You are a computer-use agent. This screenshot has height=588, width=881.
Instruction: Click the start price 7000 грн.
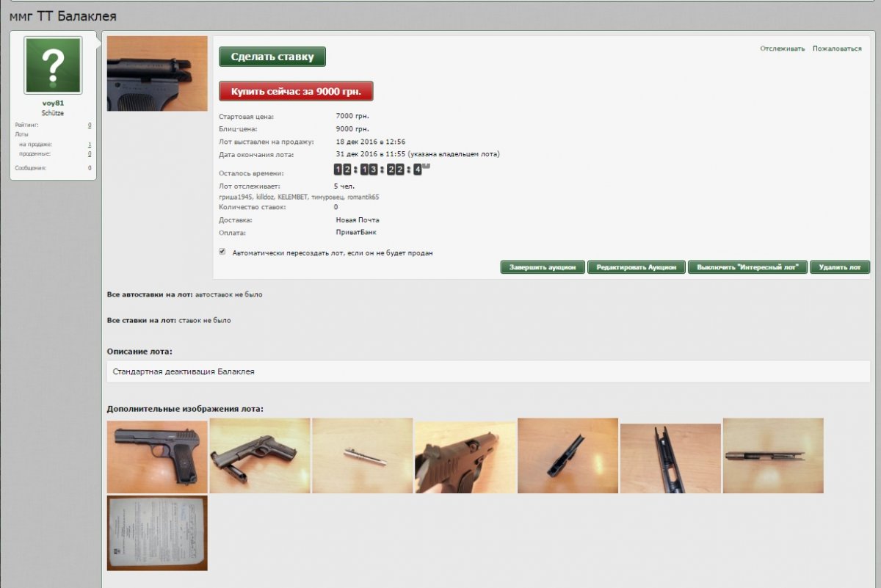[x=352, y=116]
